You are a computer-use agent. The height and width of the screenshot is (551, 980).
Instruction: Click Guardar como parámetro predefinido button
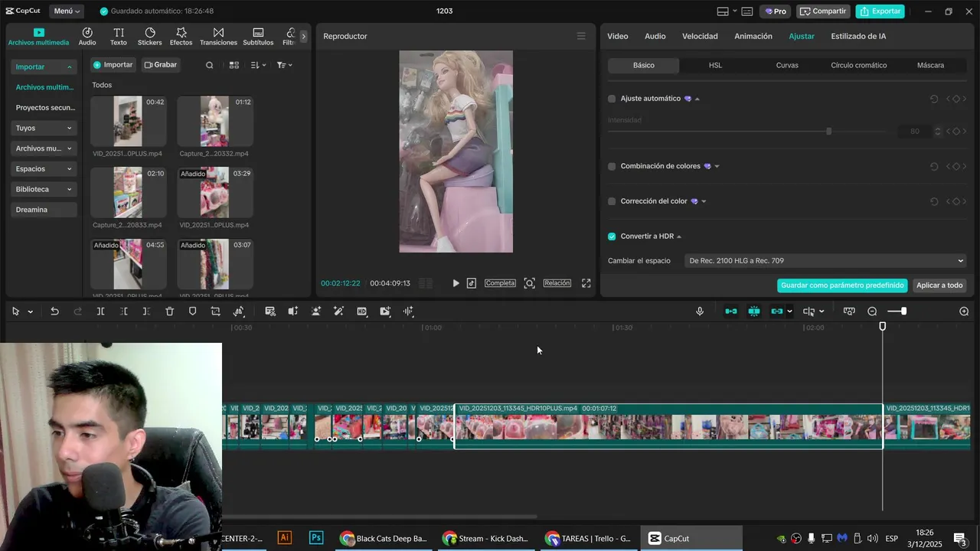tap(842, 285)
